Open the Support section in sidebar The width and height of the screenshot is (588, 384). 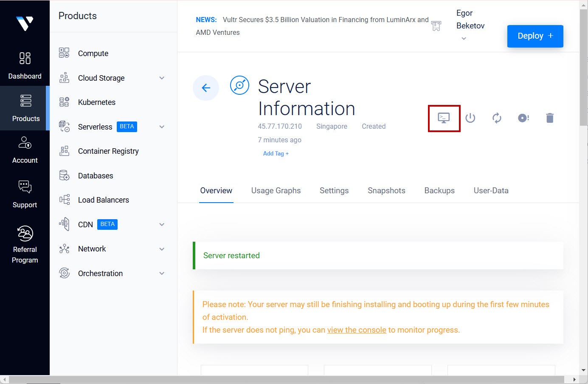pos(25,194)
